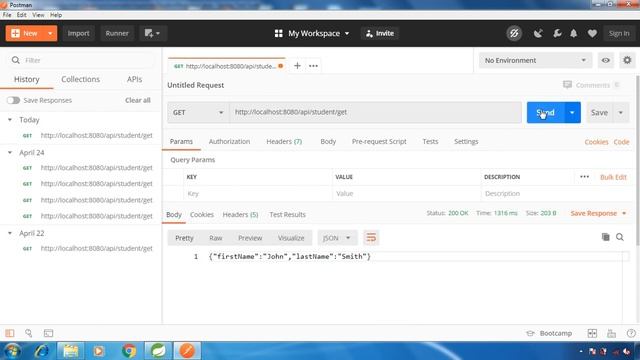Open the View menu
Viewport: 640px width, 360px height.
pos(38,15)
